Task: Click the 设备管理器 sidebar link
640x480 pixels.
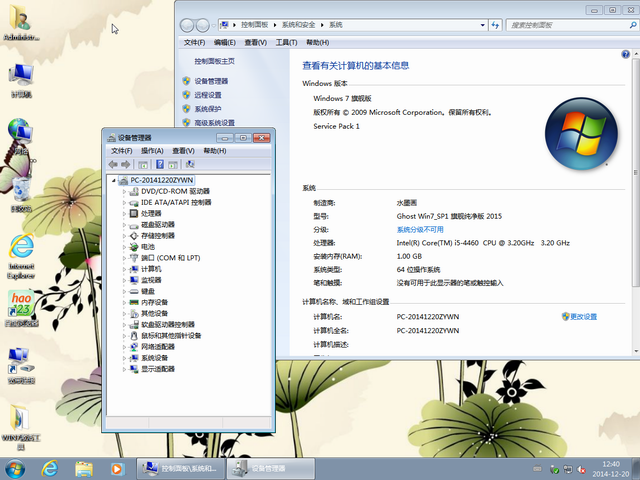Action: click(x=211, y=81)
